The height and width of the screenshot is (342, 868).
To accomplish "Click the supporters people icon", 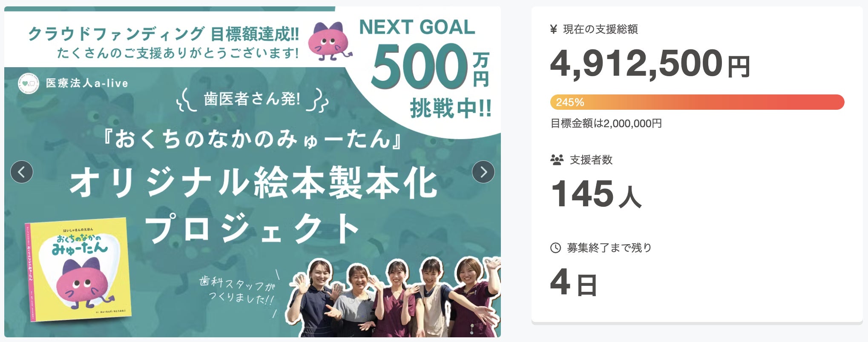I will (557, 160).
